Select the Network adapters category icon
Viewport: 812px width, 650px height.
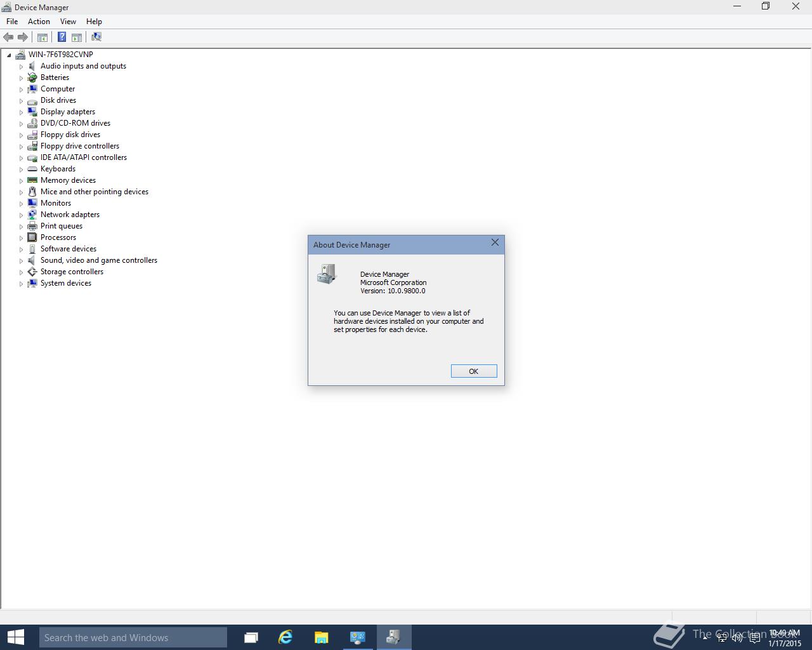pyautogui.click(x=32, y=215)
